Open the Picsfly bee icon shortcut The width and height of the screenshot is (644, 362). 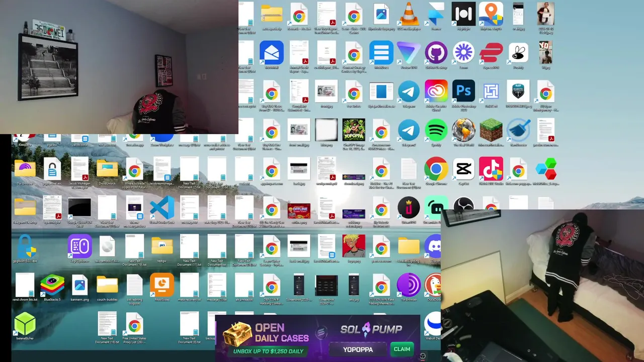(518, 53)
